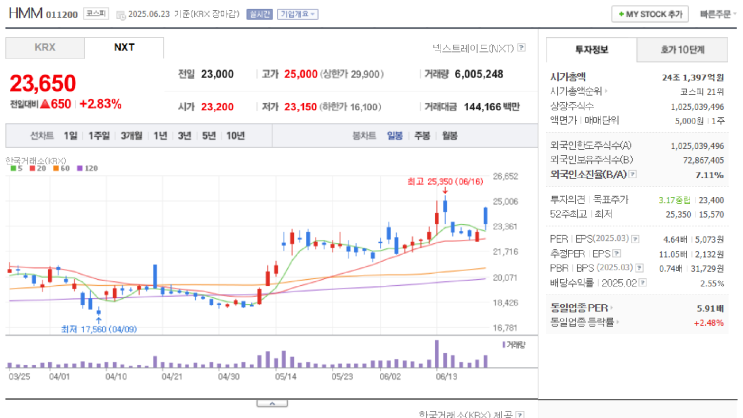Open help icon next to 추정PER EPS
Image resolution: width=743 pixels, height=418 pixels.
616,254
